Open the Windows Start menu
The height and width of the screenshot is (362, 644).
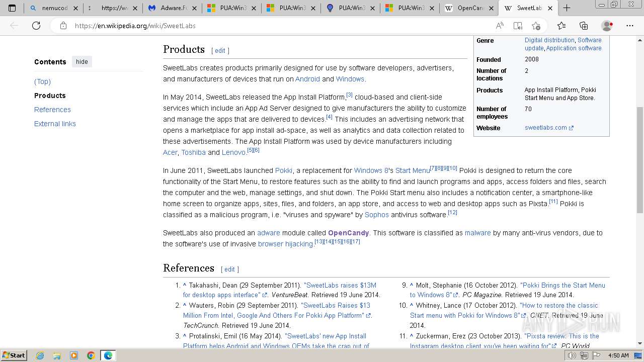point(14,355)
